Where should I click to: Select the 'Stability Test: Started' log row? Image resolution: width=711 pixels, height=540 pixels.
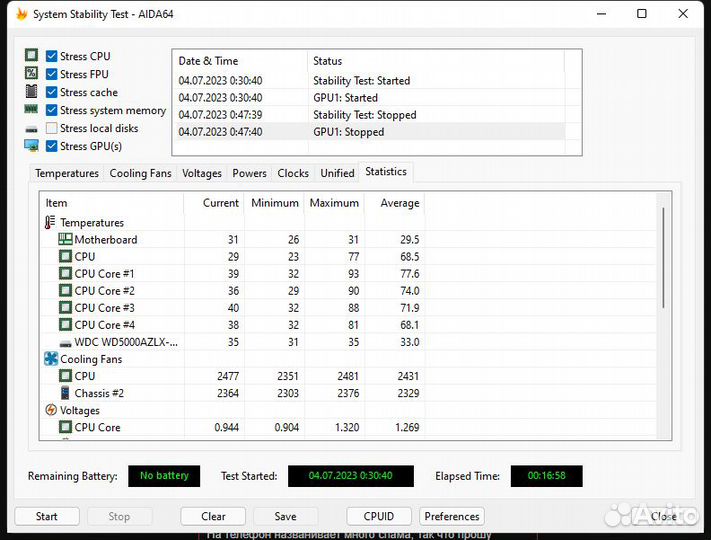tap(369, 81)
